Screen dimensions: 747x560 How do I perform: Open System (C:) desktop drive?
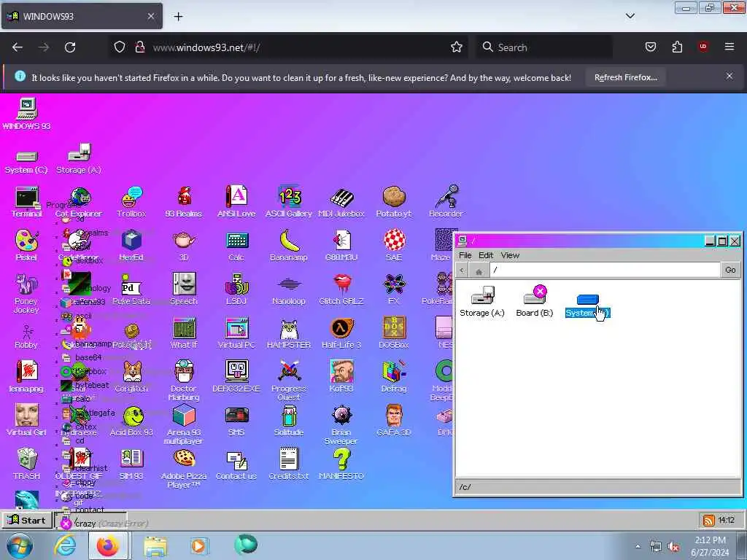(26, 162)
